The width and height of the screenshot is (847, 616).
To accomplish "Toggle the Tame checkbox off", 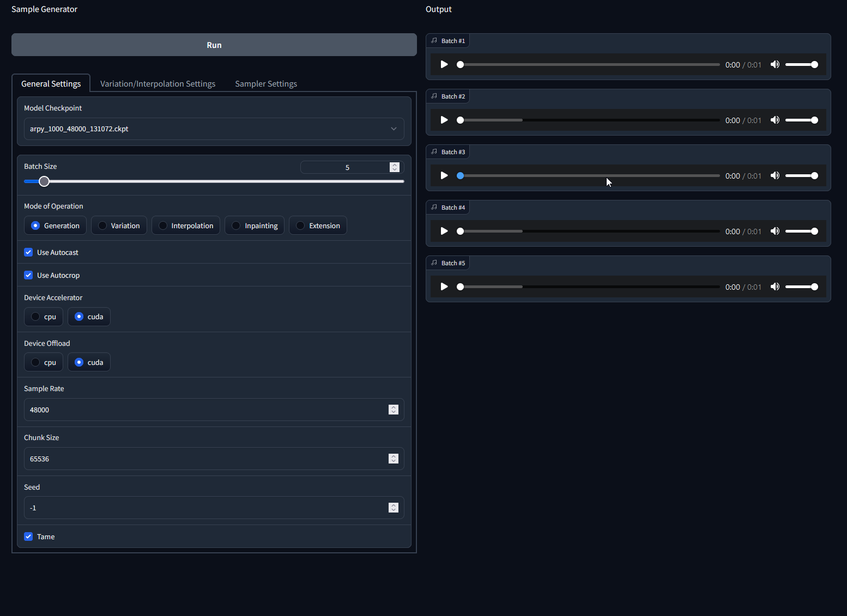I will pos(28,536).
